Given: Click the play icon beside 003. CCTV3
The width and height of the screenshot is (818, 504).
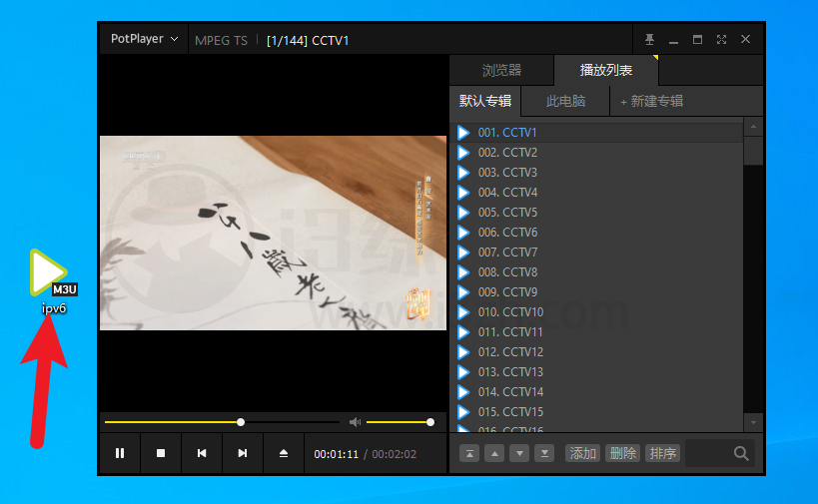Looking at the screenshot, I should 463,172.
